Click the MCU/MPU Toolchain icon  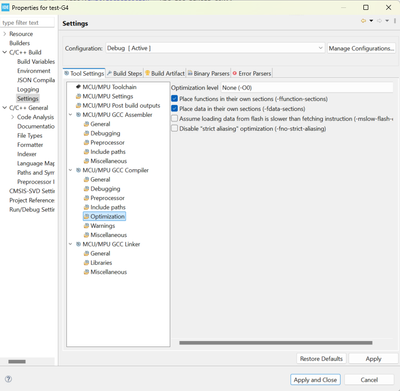point(78,87)
